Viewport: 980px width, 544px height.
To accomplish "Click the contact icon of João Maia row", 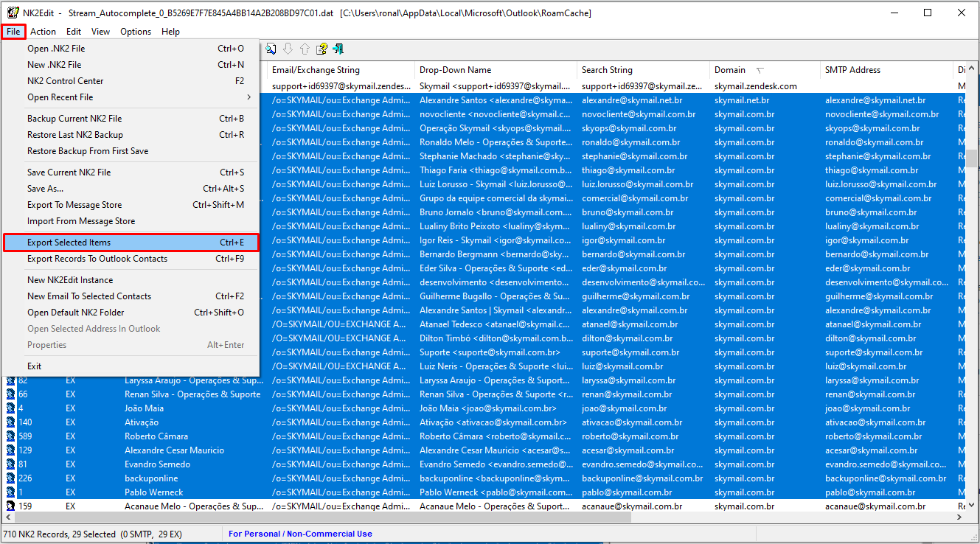I will click(x=10, y=408).
